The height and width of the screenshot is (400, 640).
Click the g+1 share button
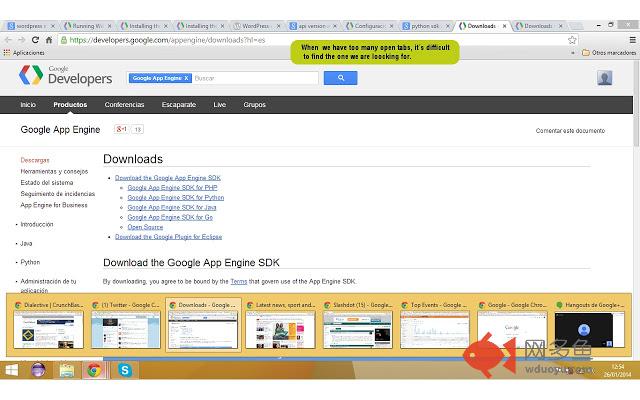(122, 129)
